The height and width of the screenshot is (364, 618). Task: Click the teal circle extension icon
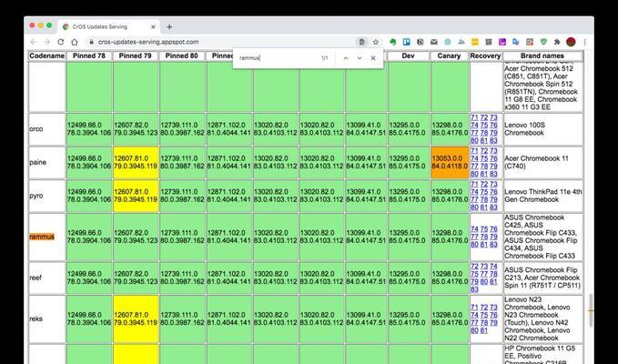point(448,42)
